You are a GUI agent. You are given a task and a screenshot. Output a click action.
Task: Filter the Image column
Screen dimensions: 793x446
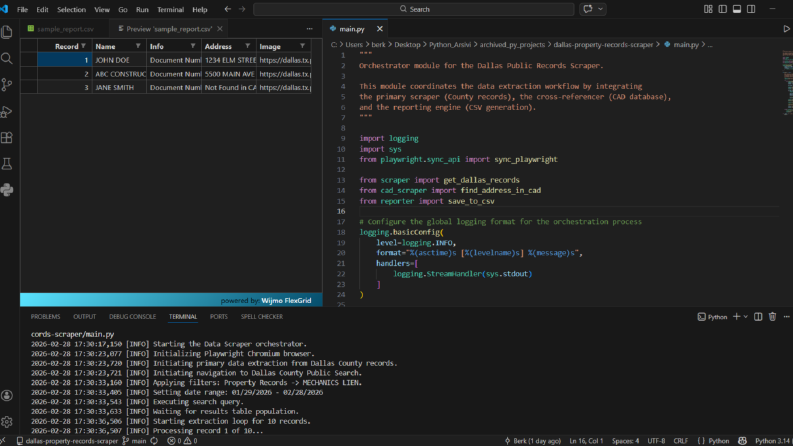click(302, 46)
